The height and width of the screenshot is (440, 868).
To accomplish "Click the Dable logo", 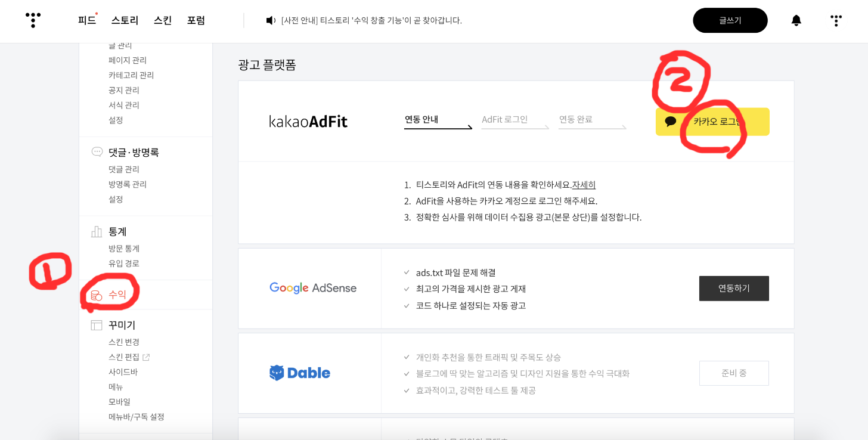I will click(x=300, y=373).
